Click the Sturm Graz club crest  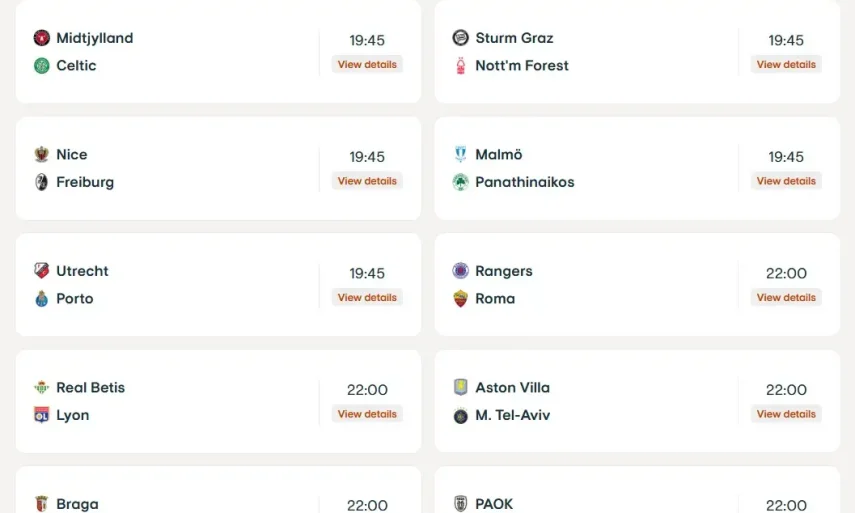point(461,38)
